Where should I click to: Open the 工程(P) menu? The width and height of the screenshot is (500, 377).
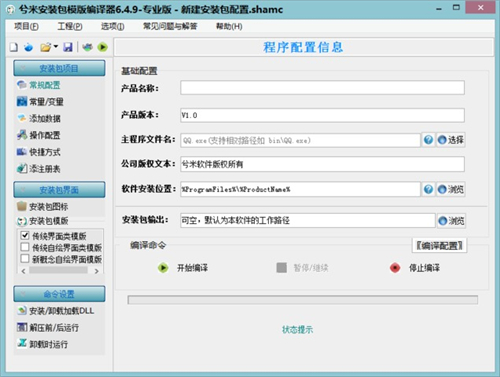(x=70, y=26)
